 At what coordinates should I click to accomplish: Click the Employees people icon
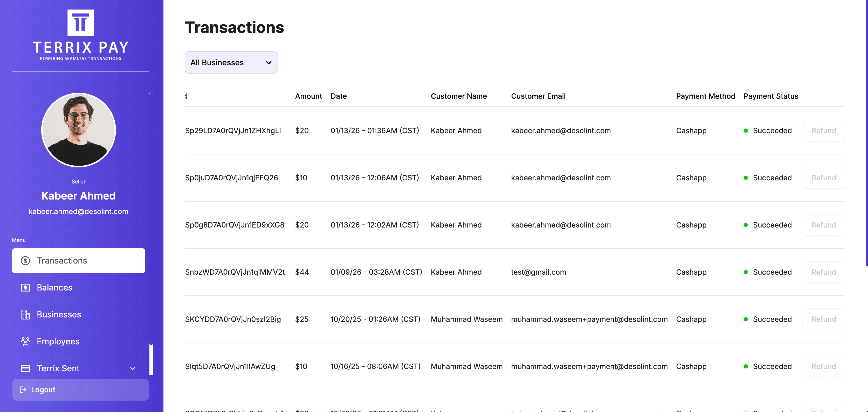click(25, 341)
